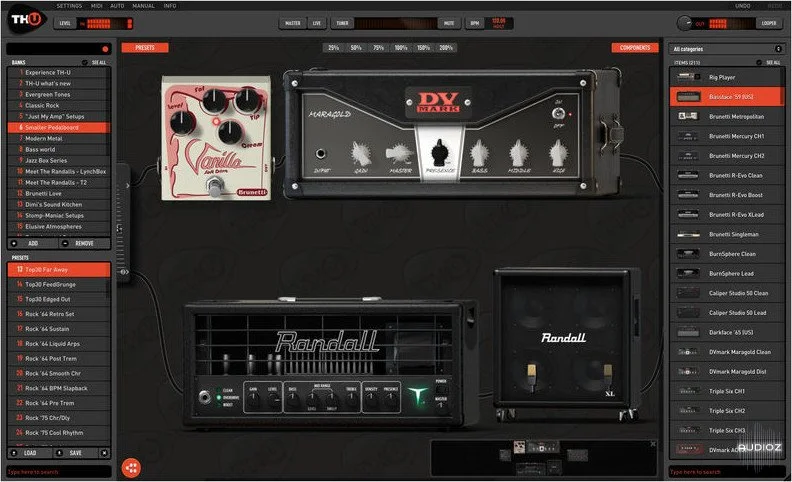Click the DV Mark Presence knob
The height and width of the screenshot is (482, 792).
click(439, 152)
